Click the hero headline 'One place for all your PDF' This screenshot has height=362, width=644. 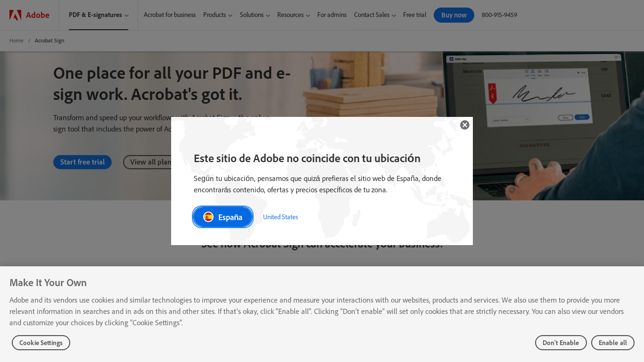point(172,83)
